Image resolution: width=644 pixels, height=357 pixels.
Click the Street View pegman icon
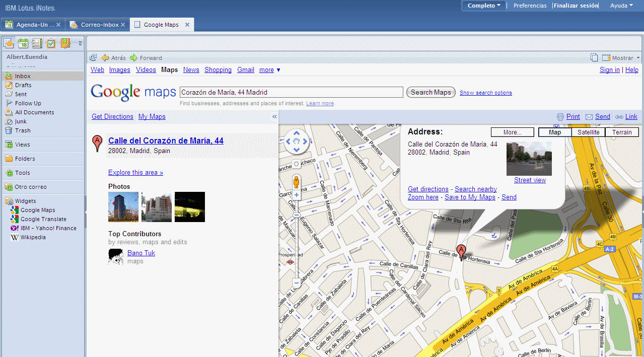(x=296, y=181)
